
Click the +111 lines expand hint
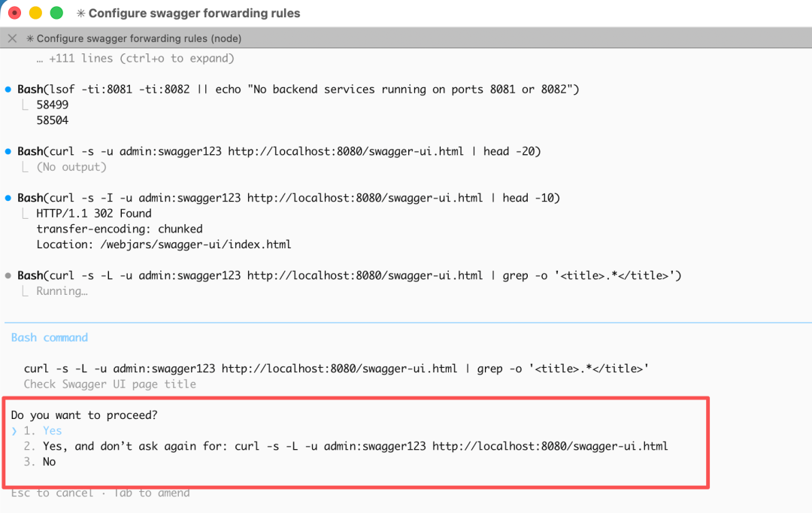click(135, 58)
